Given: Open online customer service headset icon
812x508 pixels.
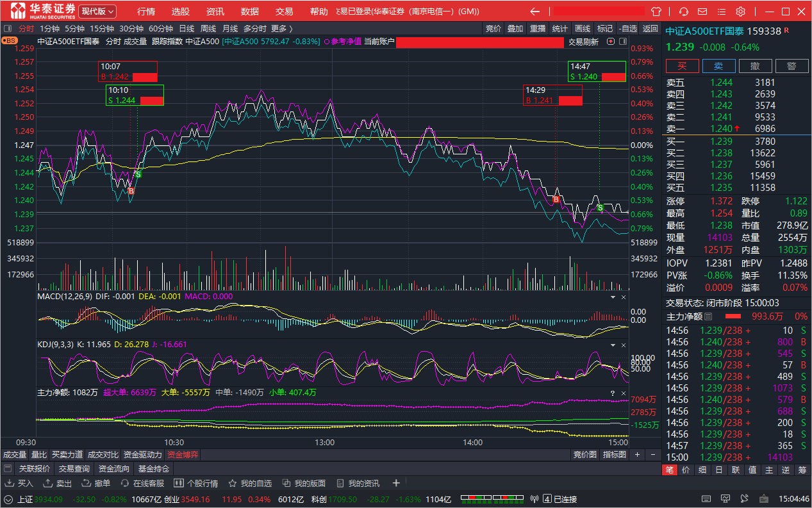Looking at the screenshot, I should click(684, 12).
